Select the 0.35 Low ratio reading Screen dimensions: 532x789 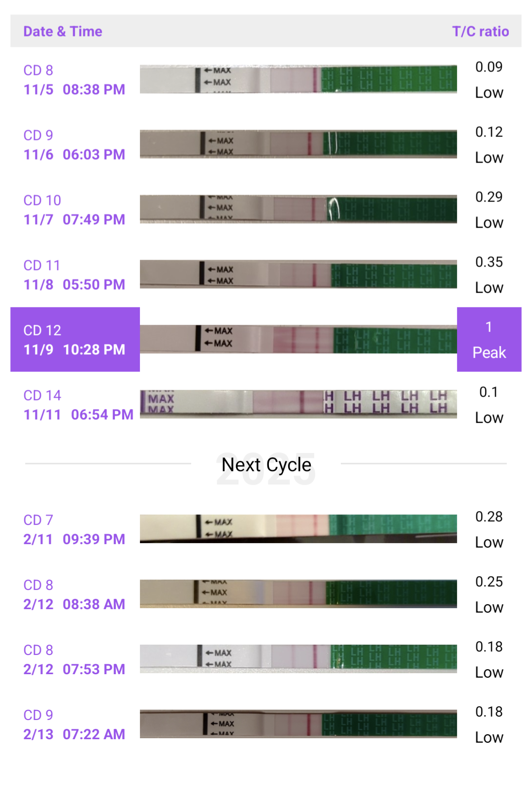click(489, 274)
